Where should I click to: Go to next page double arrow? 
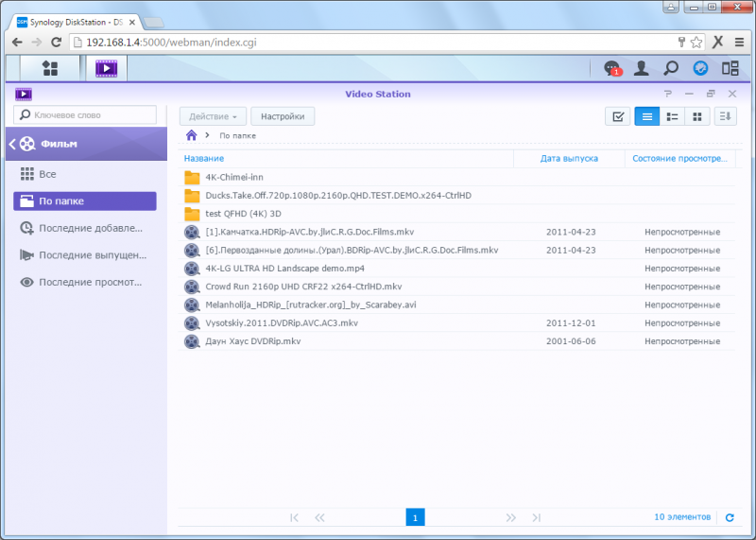point(511,518)
